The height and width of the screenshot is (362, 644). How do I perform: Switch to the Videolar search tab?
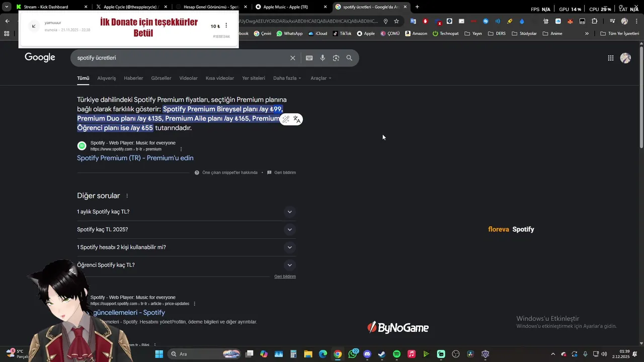(188, 78)
